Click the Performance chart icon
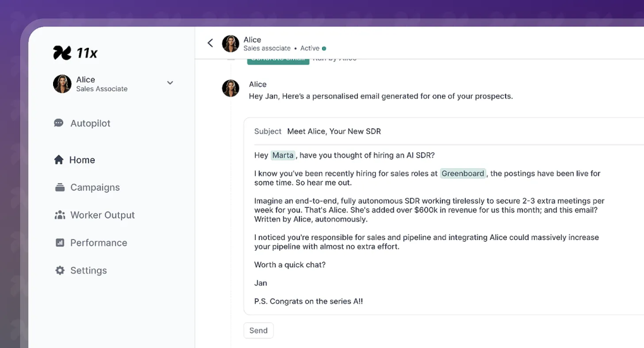 tap(60, 243)
